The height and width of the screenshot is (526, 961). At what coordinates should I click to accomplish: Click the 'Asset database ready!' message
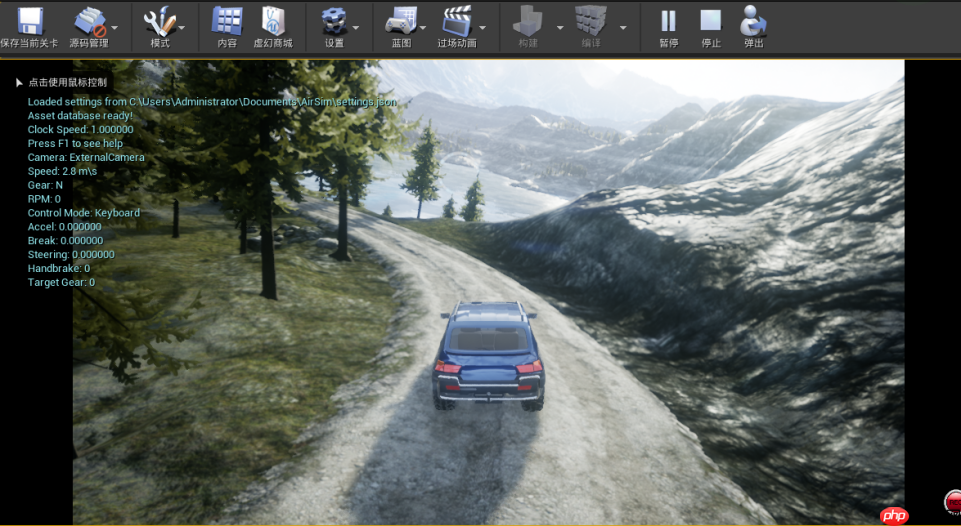[x=80, y=116]
